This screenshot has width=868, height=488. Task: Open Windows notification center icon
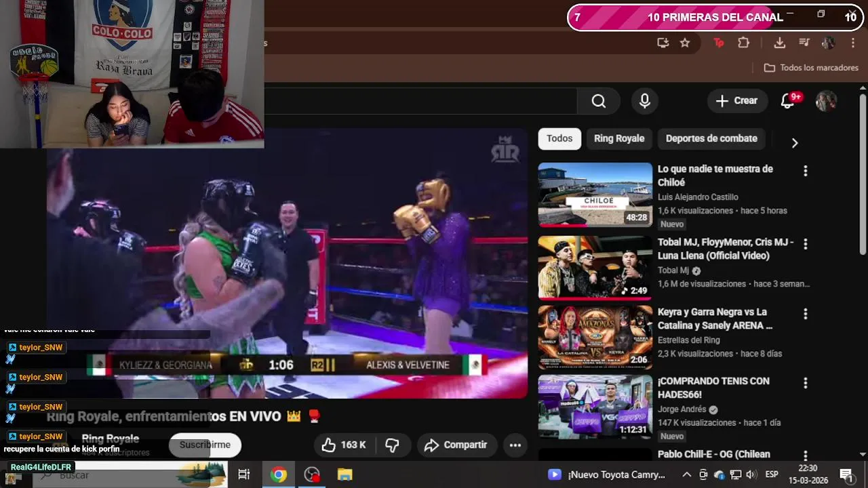[x=846, y=474]
